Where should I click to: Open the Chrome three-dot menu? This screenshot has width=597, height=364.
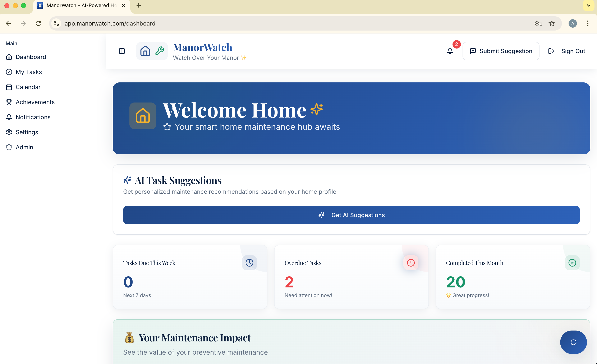point(588,23)
